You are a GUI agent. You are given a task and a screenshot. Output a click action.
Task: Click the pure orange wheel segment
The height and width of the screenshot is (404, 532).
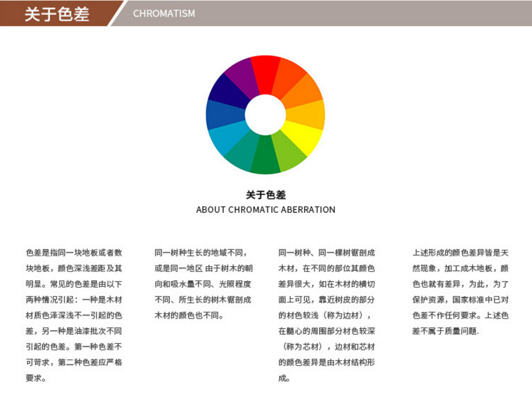[303, 92]
